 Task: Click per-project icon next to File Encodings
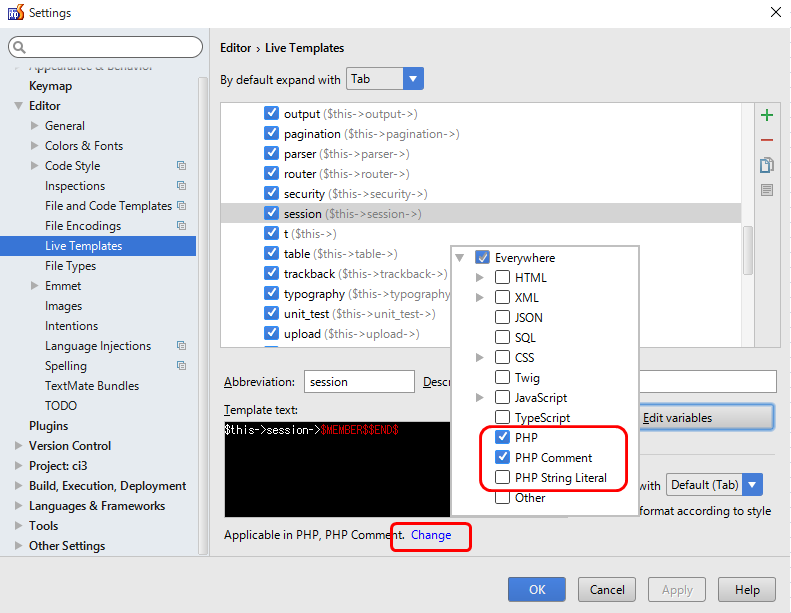click(182, 226)
